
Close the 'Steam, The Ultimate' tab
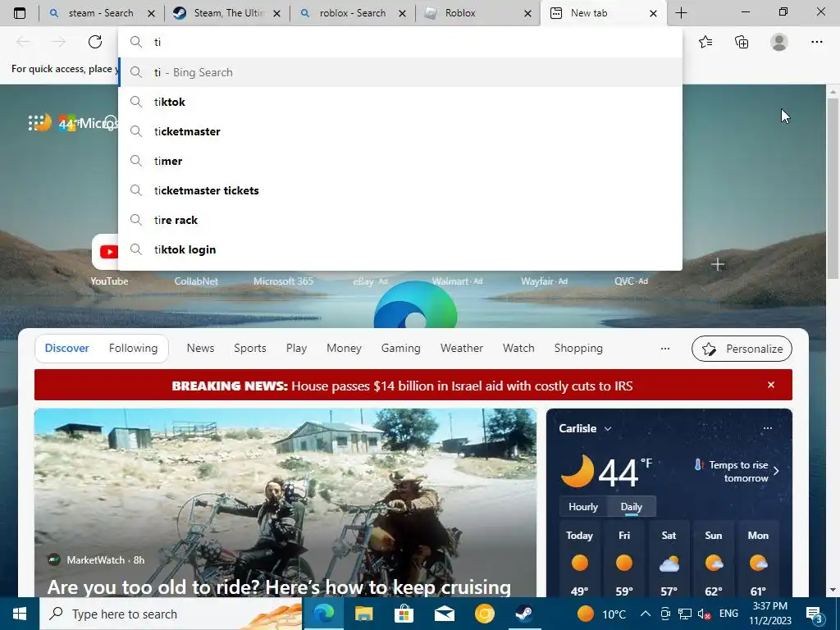pyautogui.click(x=276, y=13)
